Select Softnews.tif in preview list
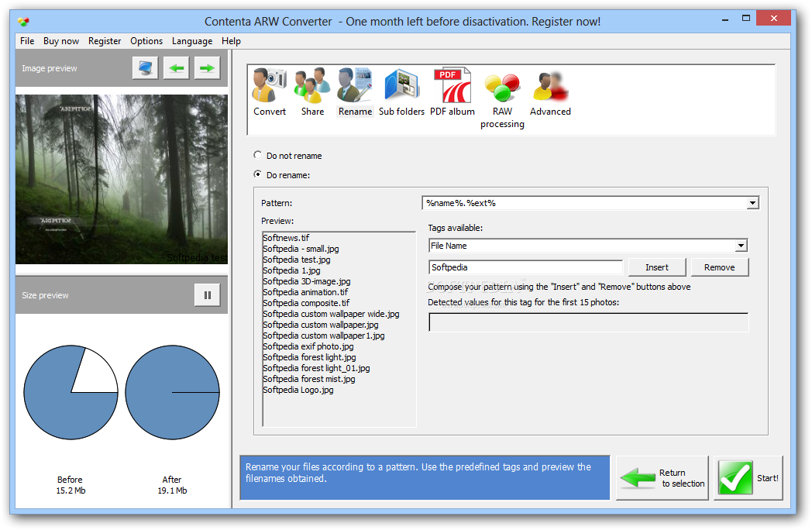812x530 pixels. pyautogui.click(x=286, y=238)
